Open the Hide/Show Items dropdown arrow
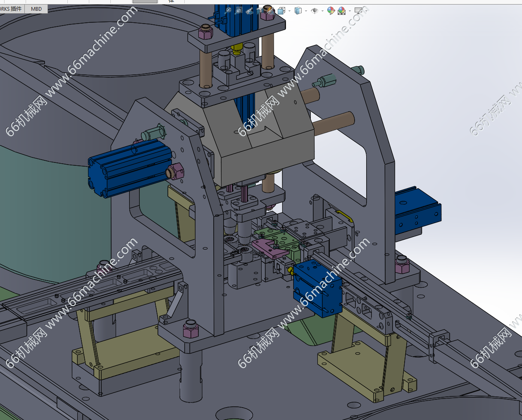Image resolution: width=522 pixels, height=420 pixels. click(322, 11)
